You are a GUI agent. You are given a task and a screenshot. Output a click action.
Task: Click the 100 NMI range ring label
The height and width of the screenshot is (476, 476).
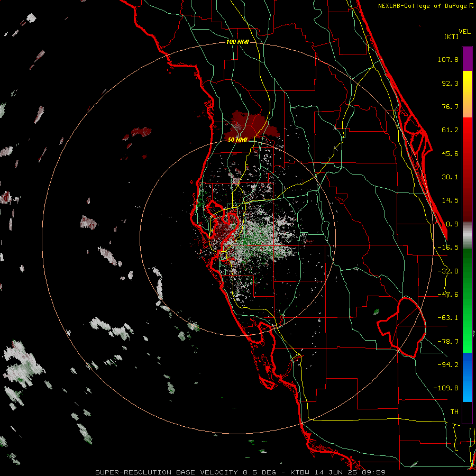click(237, 42)
